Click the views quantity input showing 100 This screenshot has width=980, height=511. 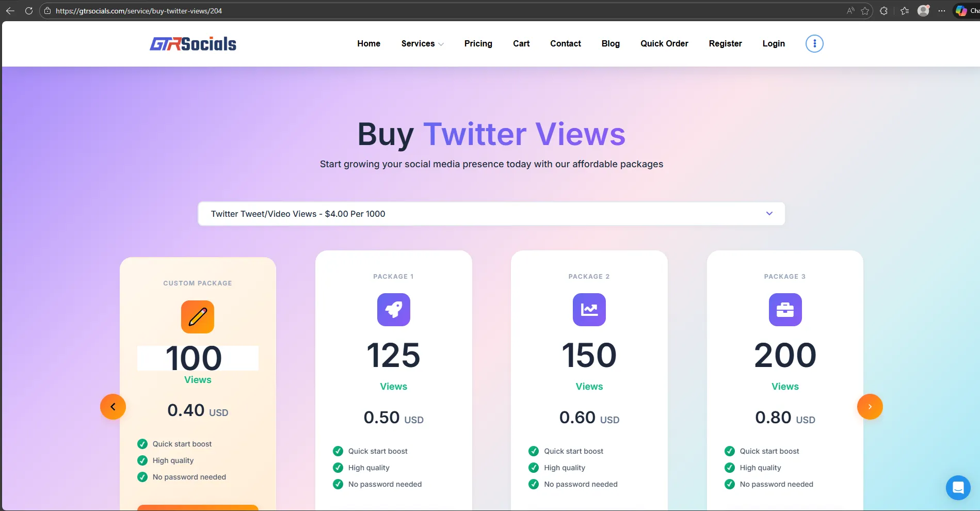pyautogui.click(x=197, y=358)
